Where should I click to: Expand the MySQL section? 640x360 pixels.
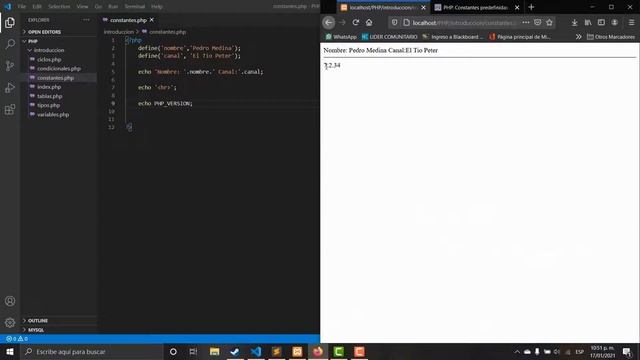point(59,330)
